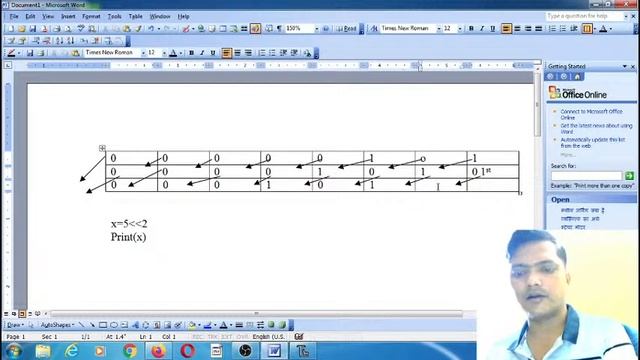Viewport: 640px width, 360px height.
Task: Activate the Format Painter
Action: tap(138, 29)
